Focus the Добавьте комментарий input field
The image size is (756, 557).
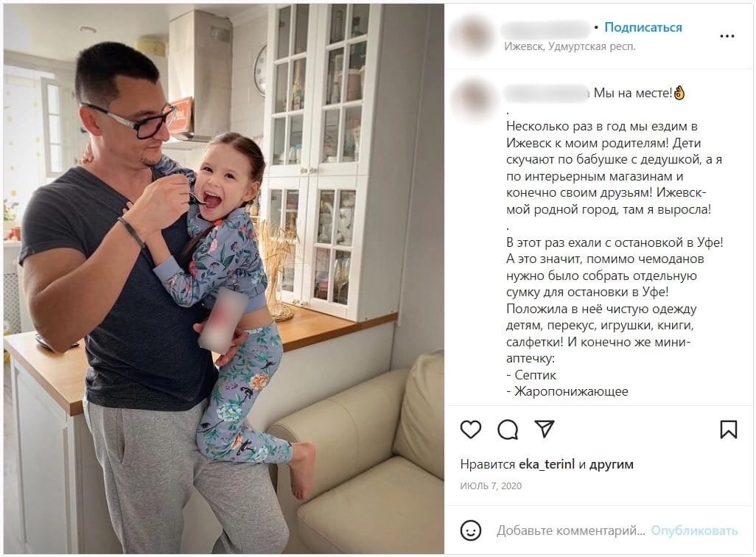point(571,530)
